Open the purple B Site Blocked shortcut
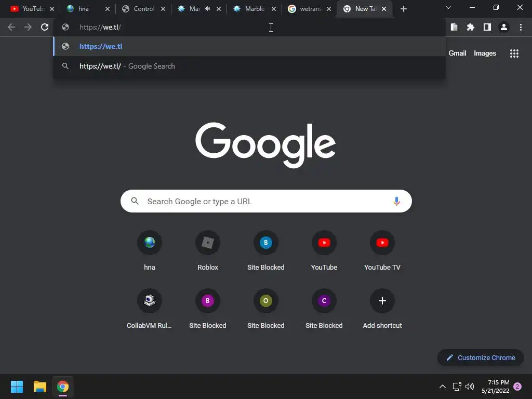The height and width of the screenshot is (399, 532). pyautogui.click(x=208, y=309)
